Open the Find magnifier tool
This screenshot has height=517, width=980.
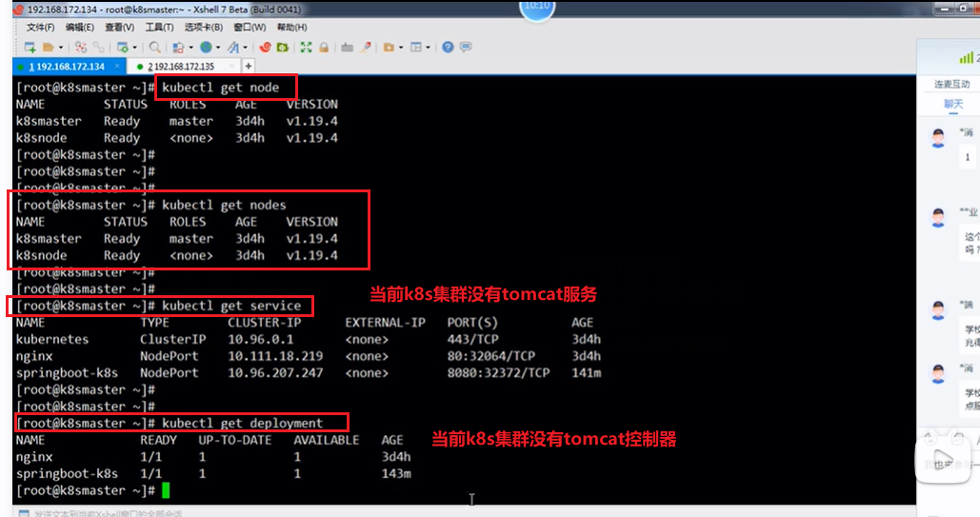[x=154, y=47]
